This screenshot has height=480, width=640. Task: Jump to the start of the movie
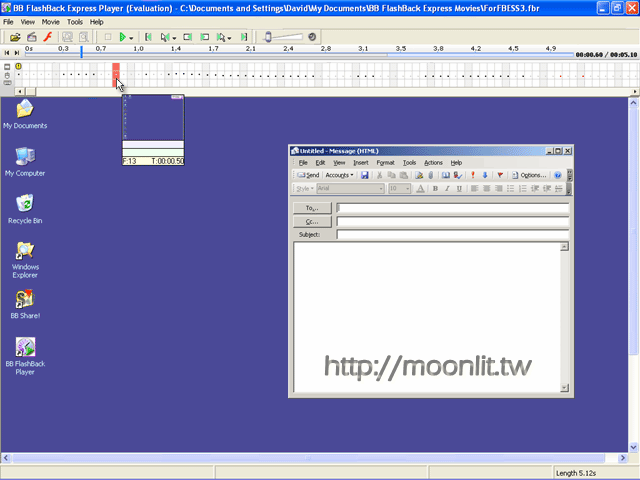point(147,37)
